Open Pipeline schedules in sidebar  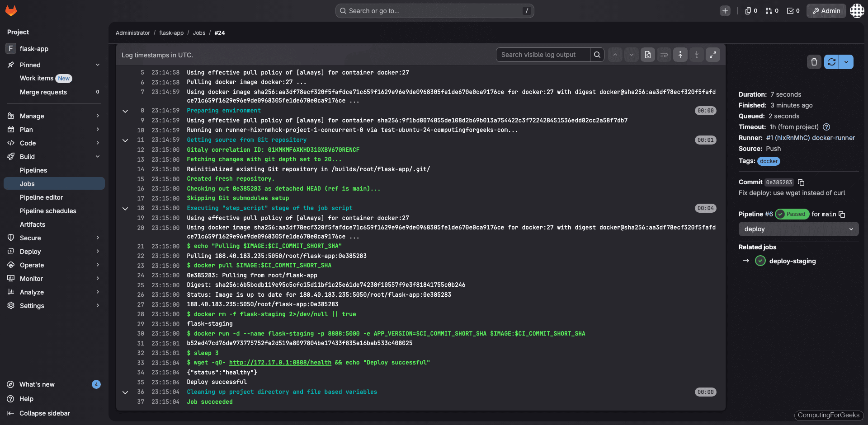(x=48, y=210)
